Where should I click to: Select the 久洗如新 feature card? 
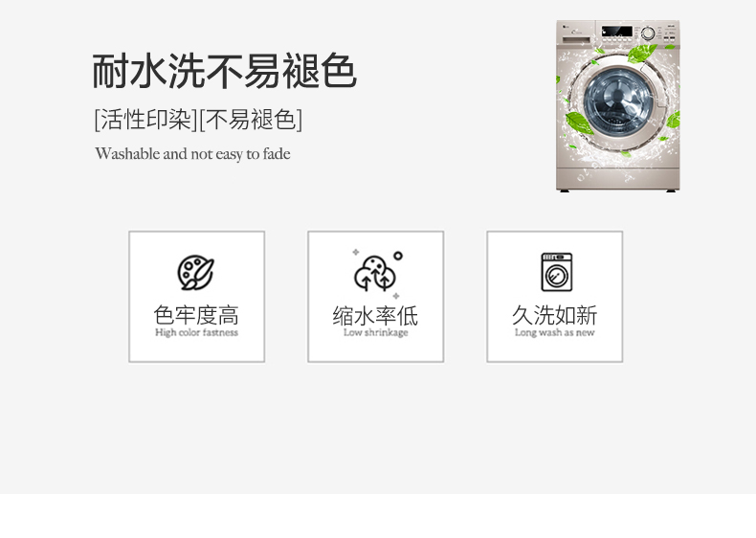pyautogui.click(x=554, y=296)
